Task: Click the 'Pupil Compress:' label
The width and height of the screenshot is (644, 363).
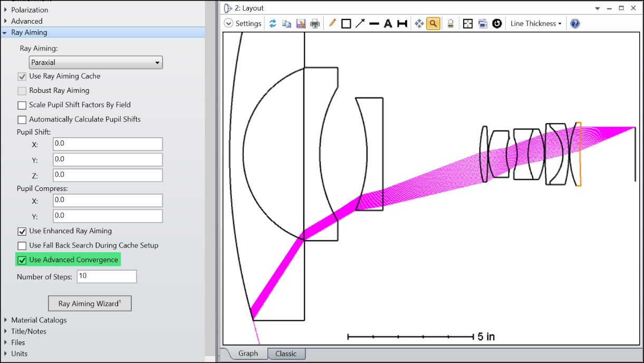Action: pyautogui.click(x=42, y=188)
